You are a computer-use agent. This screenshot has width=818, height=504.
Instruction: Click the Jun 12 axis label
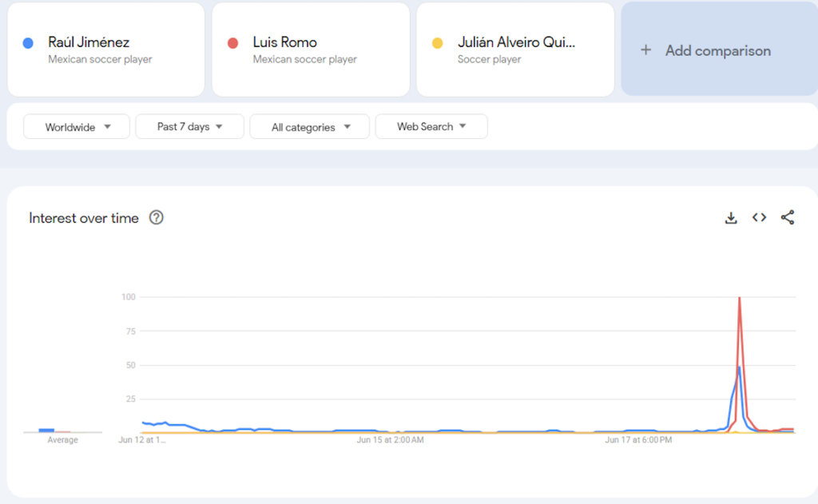(x=142, y=440)
